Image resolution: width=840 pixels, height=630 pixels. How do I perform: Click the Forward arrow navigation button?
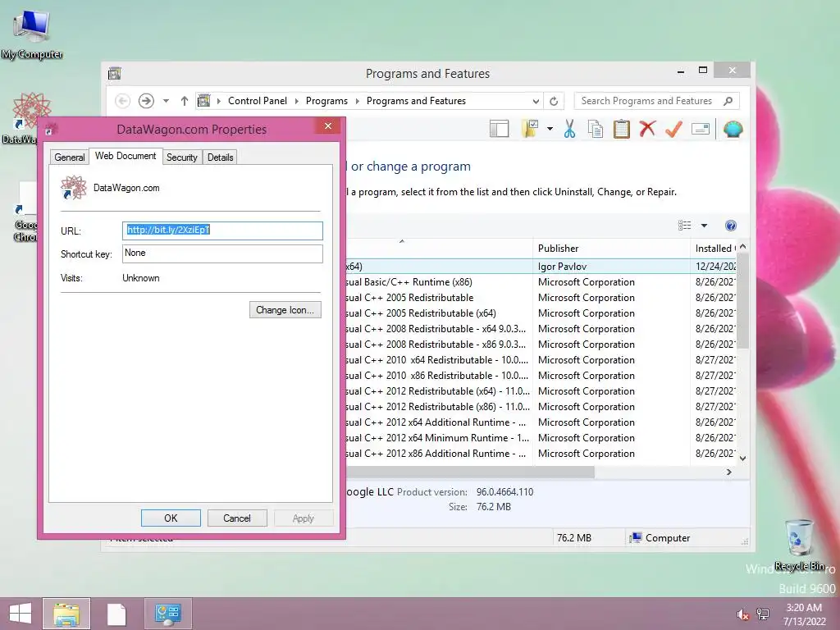coord(146,101)
